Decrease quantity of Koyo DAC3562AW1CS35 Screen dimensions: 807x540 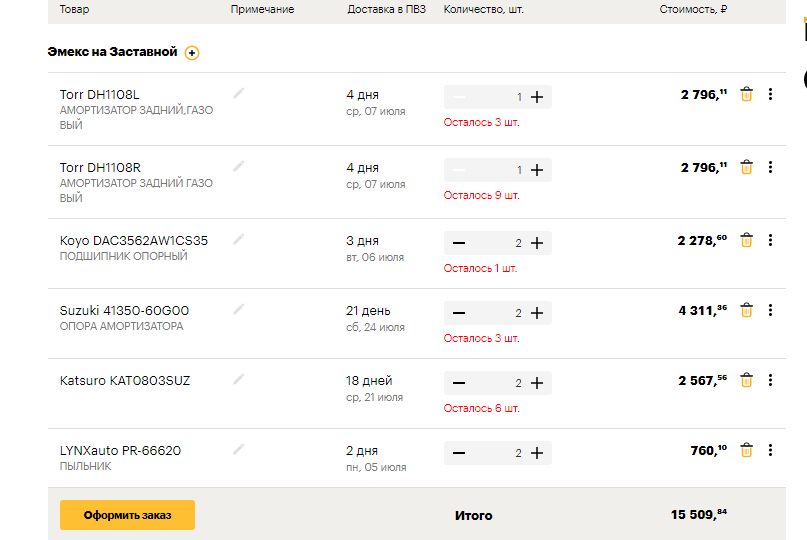tap(459, 243)
